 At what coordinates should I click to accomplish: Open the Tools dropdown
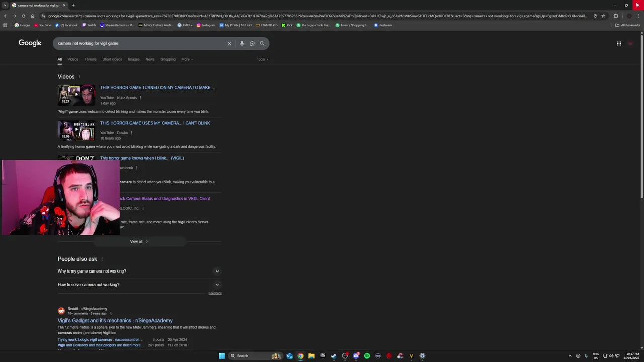pyautogui.click(x=262, y=59)
